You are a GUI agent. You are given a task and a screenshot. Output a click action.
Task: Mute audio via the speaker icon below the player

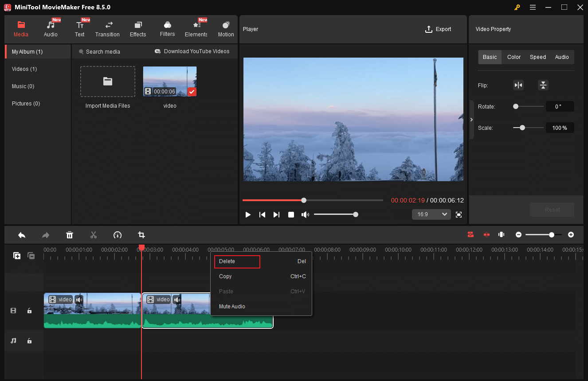pyautogui.click(x=305, y=214)
